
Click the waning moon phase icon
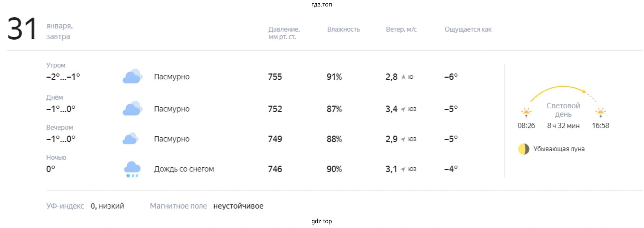[524, 149]
